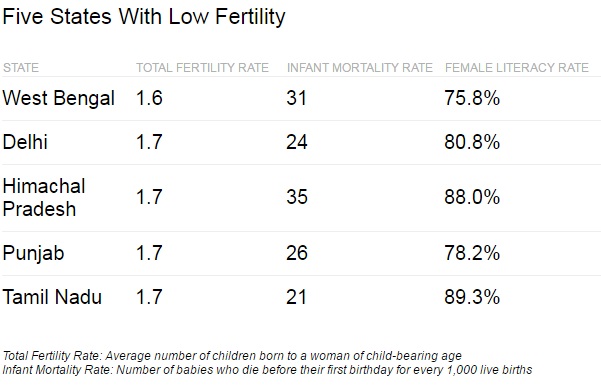Click Punjab's infant mortality value 26
Viewport: 601px width, 386px height.
coord(297,253)
